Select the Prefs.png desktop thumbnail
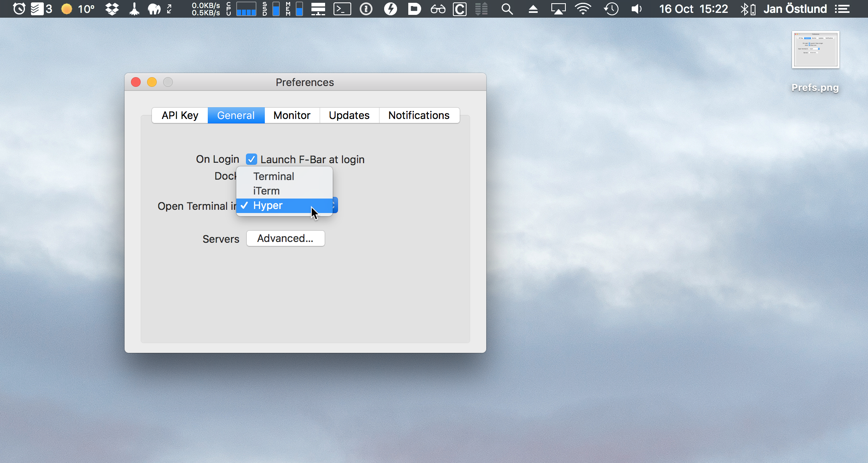868x463 pixels. coord(815,50)
